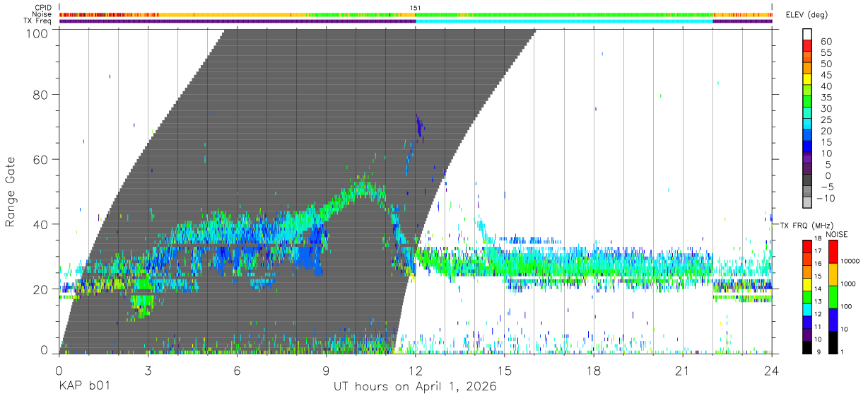Click the 3 hour label on time axis
The height and width of the screenshot is (401, 868).
148,371
